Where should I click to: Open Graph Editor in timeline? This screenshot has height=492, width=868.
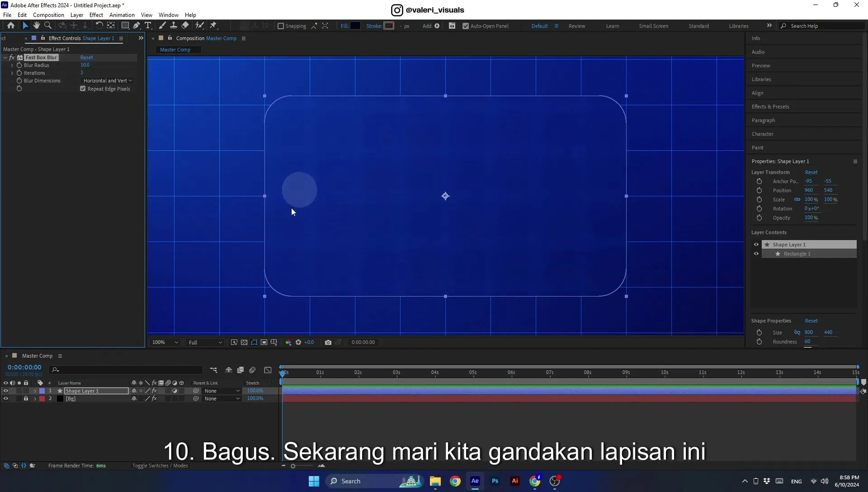pyautogui.click(x=268, y=370)
